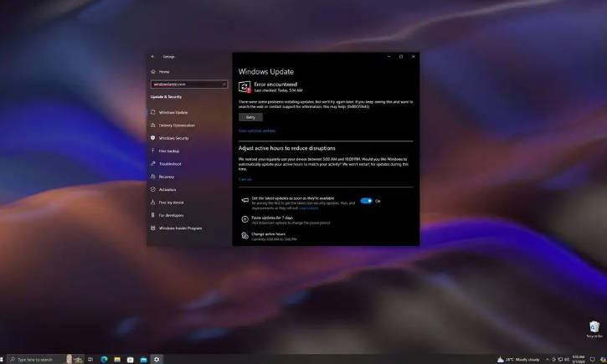Click Learn more link under latest updates
Image resolution: width=607 pixels, height=364 pixels.
click(x=309, y=208)
